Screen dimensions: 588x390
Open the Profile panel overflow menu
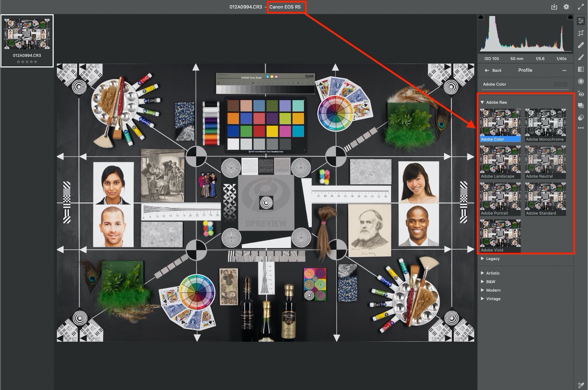click(x=564, y=70)
